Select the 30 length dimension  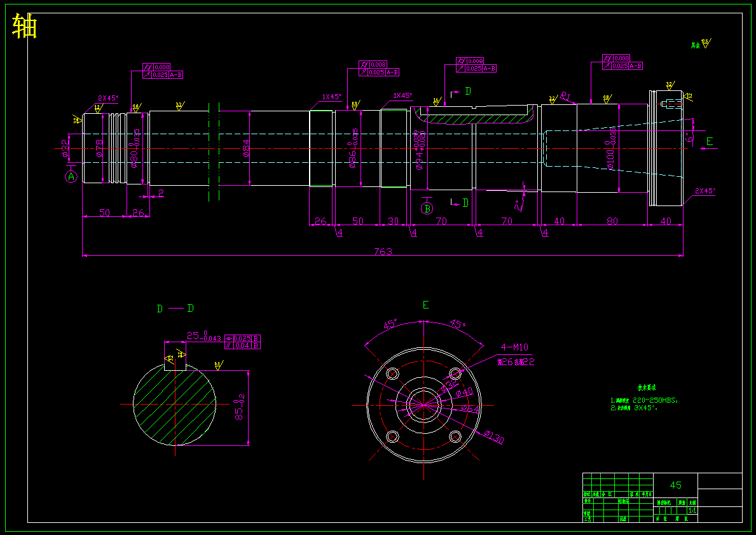394,221
